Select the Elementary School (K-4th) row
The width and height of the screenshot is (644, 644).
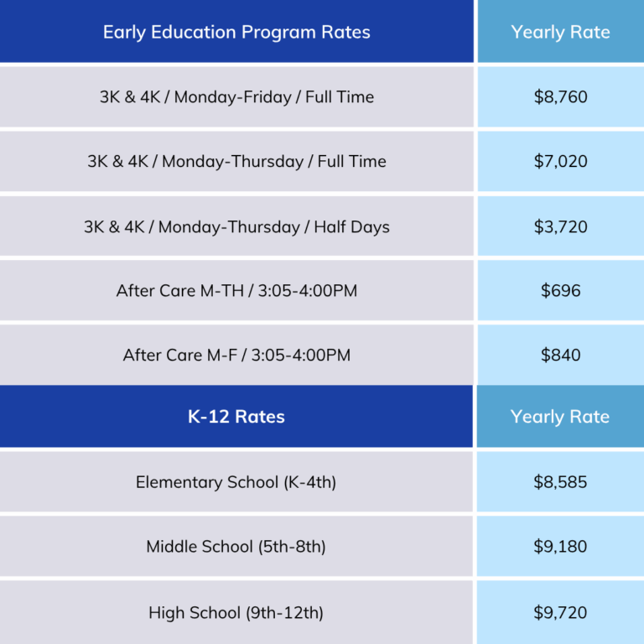236,482
